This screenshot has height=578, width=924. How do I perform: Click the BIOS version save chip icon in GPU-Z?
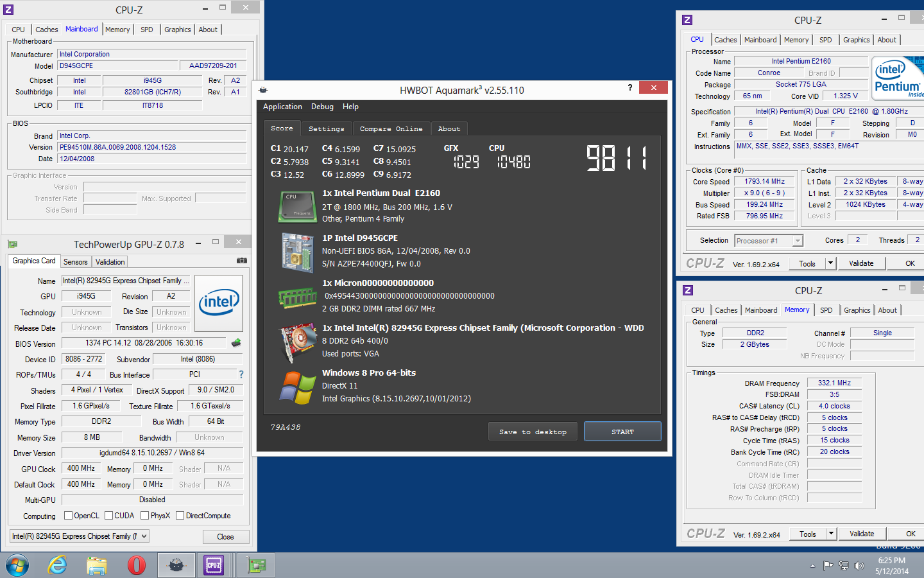click(236, 343)
